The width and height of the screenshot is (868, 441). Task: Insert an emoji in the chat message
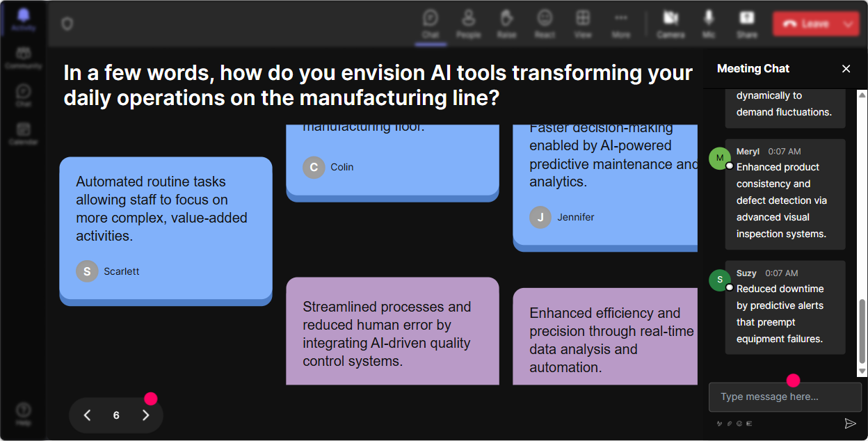tap(739, 424)
